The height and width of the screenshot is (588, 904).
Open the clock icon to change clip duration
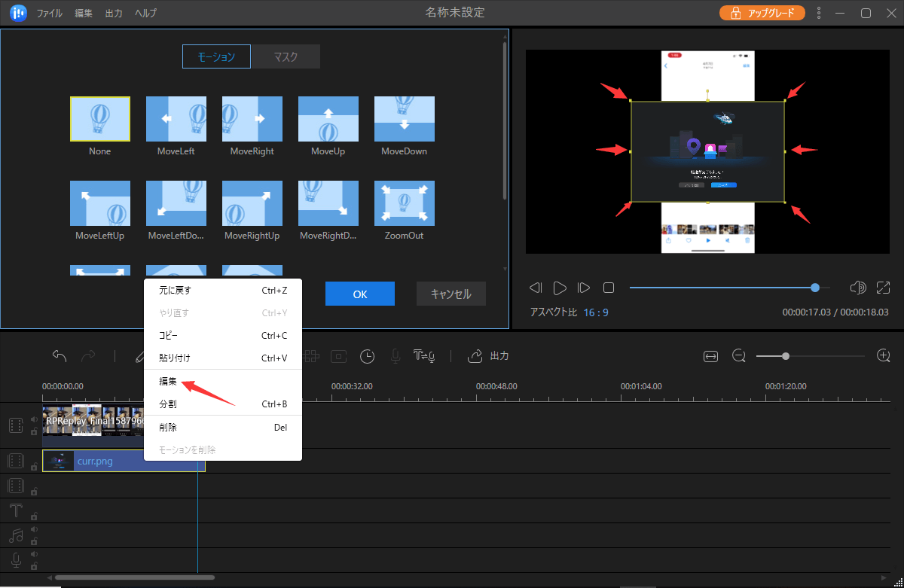click(367, 355)
